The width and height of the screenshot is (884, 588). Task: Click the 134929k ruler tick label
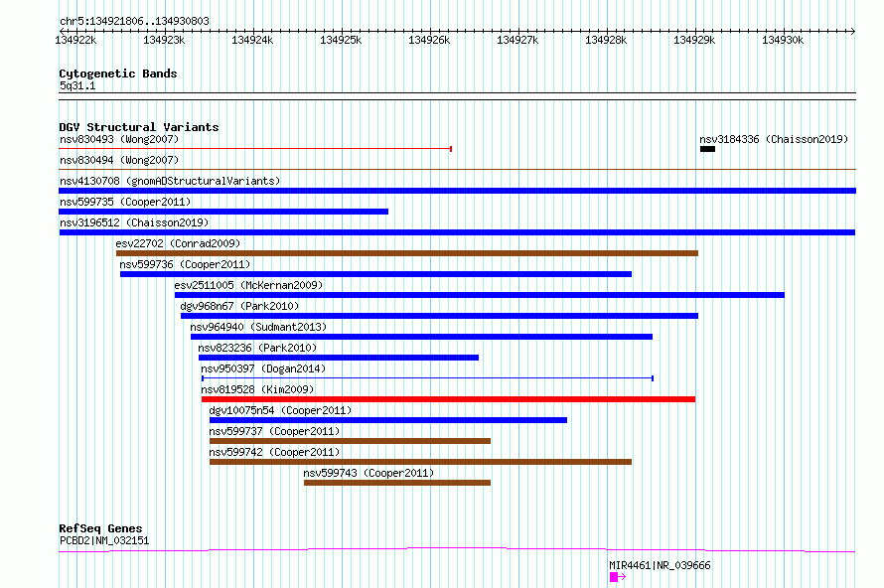coord(694,40)
